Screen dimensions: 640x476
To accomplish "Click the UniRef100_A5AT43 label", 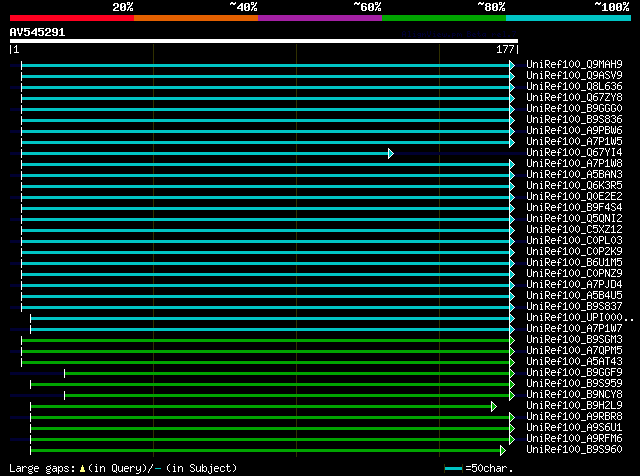I will click(x=574, y=362).
